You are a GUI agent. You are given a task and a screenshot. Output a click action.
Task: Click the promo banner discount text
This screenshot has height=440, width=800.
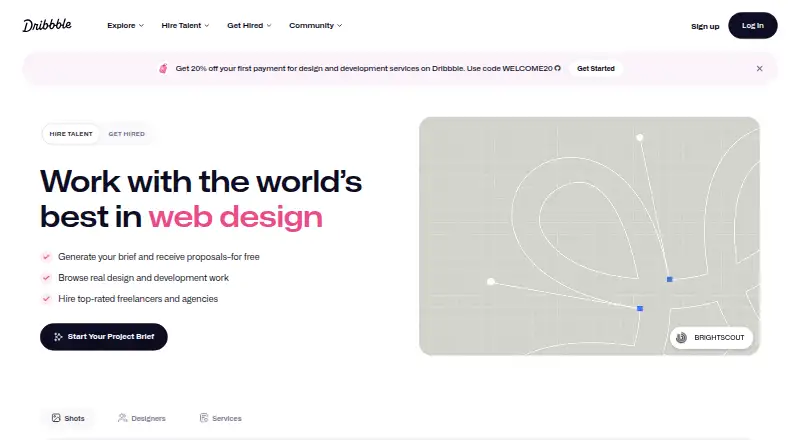pyautogui.click(x=364, y=68)
